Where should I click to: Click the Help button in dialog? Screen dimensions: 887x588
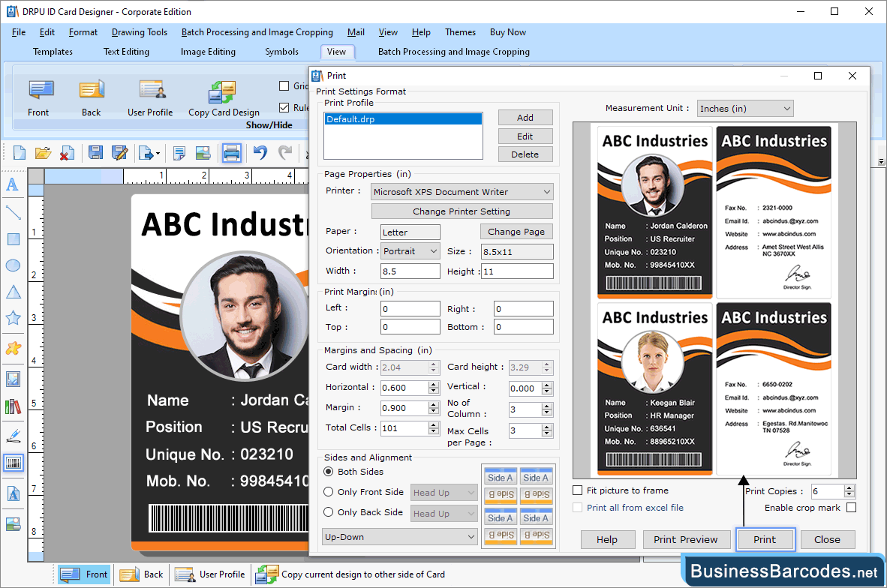tap(608, 539)
